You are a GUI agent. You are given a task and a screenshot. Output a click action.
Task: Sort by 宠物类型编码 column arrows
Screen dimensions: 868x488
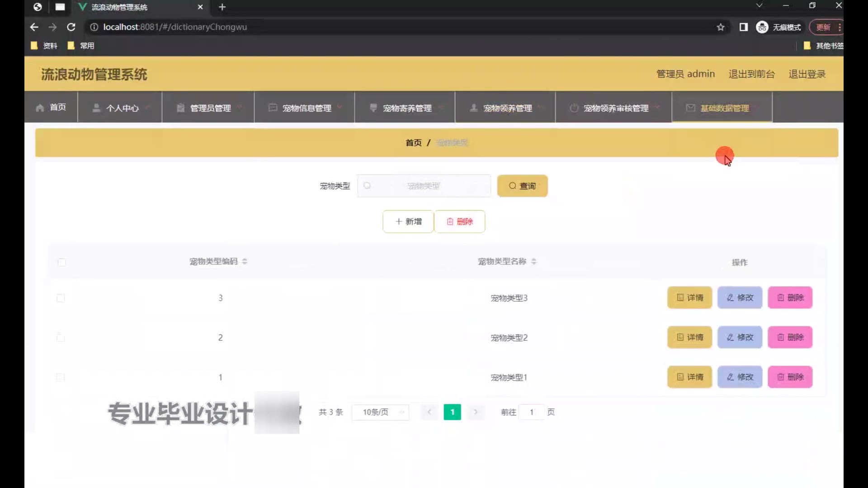[x=245, y=262]
